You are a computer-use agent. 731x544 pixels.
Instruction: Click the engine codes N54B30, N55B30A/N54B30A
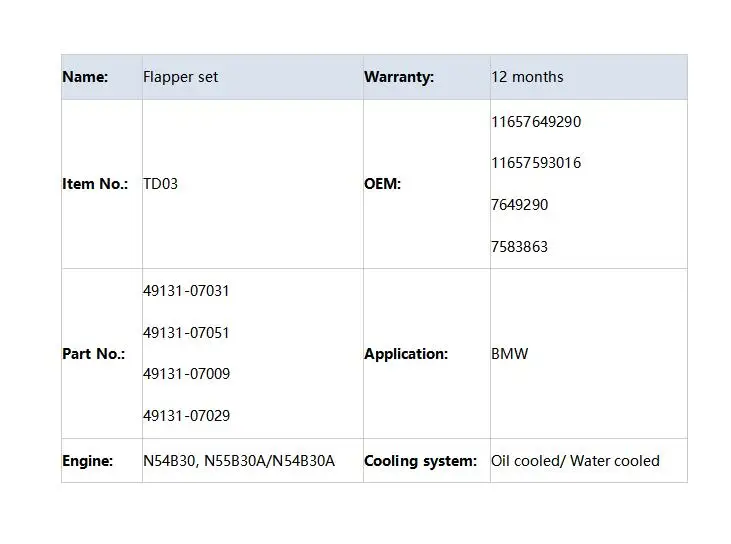point(239,461)
